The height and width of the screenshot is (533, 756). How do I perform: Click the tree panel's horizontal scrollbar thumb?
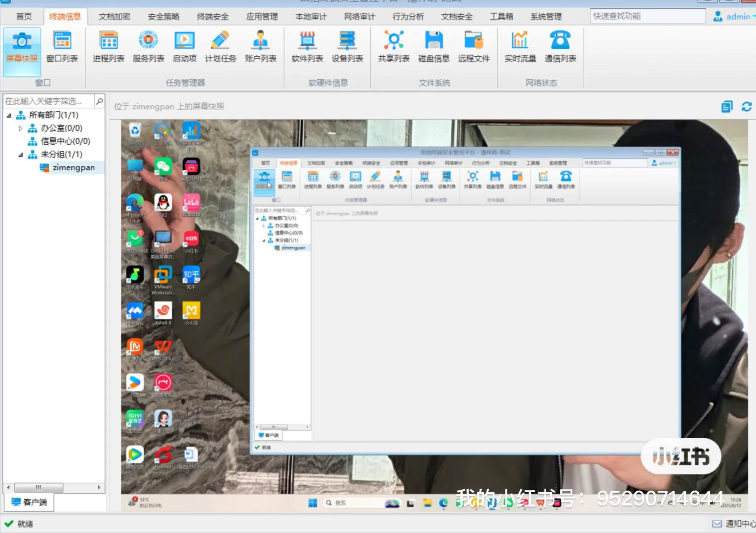(39, 488)
